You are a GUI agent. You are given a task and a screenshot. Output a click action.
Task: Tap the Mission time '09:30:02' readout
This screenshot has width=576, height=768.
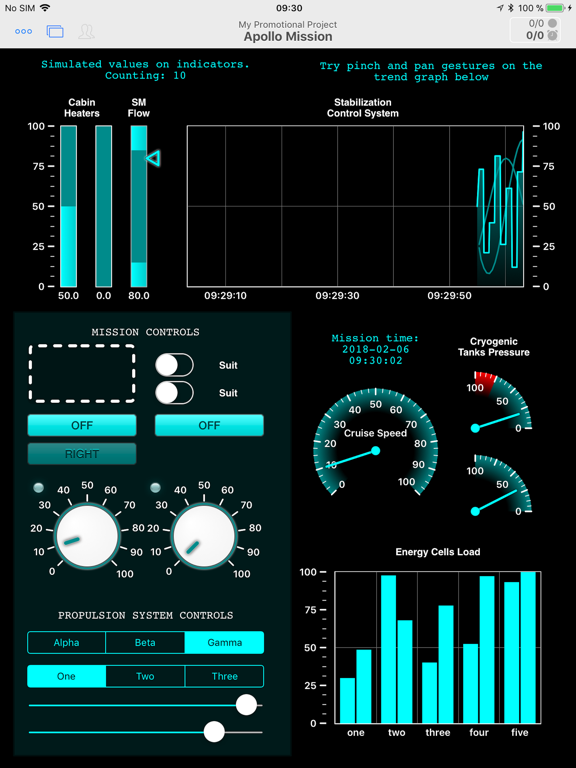pyautogui.click(x=376, y=360)
